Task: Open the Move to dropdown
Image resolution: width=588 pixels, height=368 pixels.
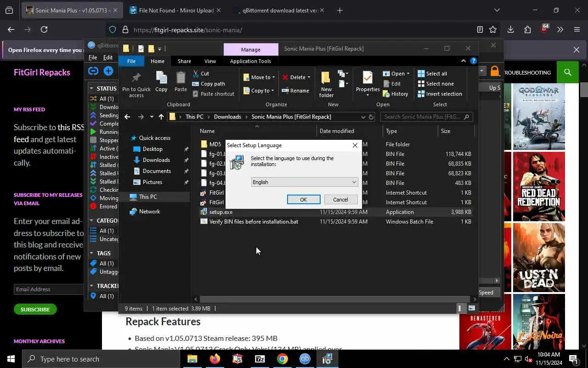Action: 259,77
